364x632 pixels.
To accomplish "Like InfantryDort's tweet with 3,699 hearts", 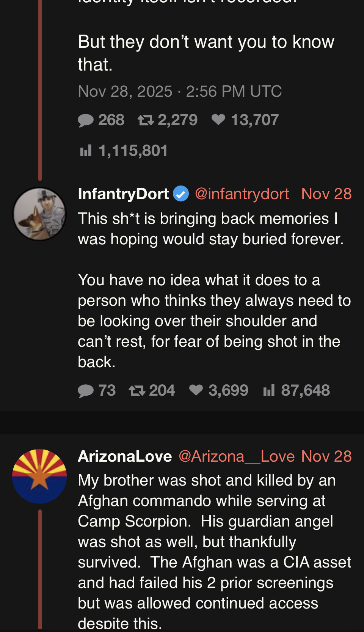I will pos(196,390).
